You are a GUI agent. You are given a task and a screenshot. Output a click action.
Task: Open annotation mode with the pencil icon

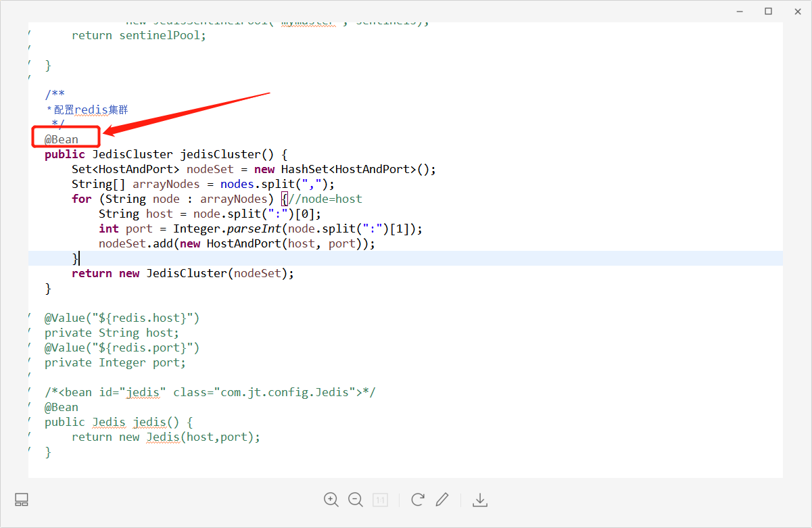pyautogui.click(x=442, y=500)
